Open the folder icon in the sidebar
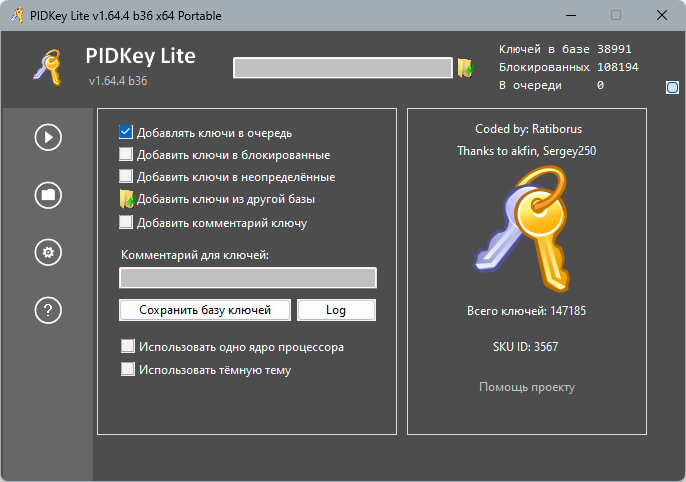This screenshot has height=482, width=686. click(48, 195)
